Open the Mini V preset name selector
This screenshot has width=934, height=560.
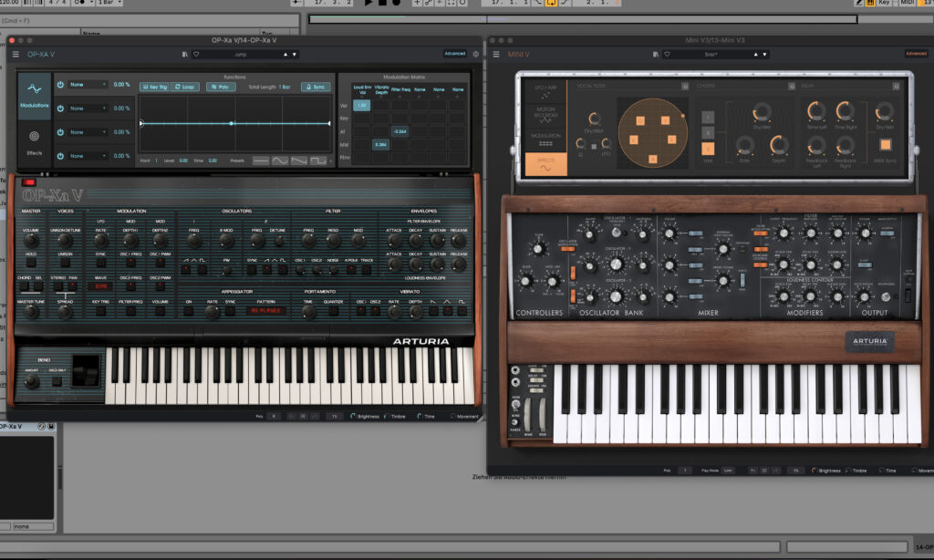[711, 54]
